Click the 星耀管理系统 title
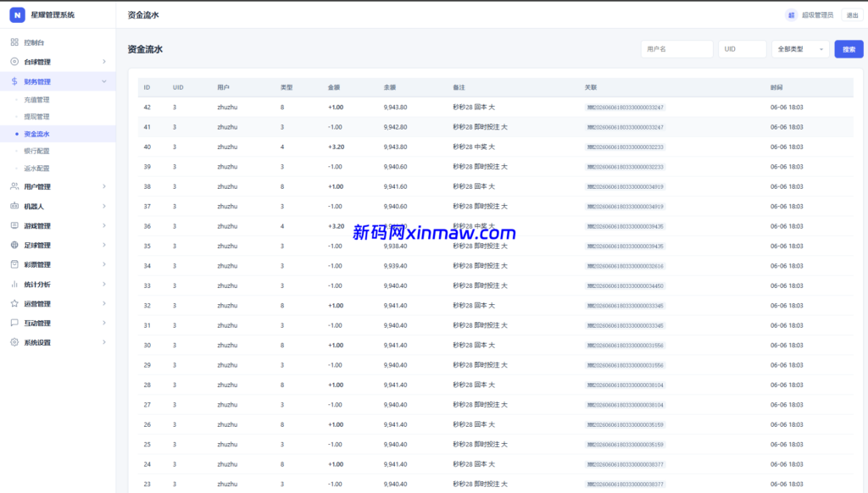 pyautogui.click(x=53, y=15)
